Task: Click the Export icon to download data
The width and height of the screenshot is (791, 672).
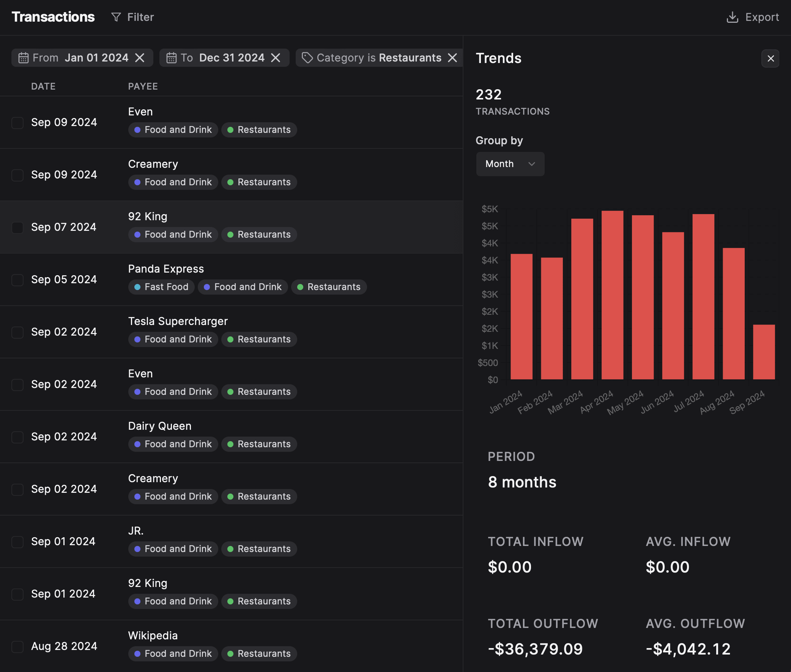Action: click(x=732, y=17)
